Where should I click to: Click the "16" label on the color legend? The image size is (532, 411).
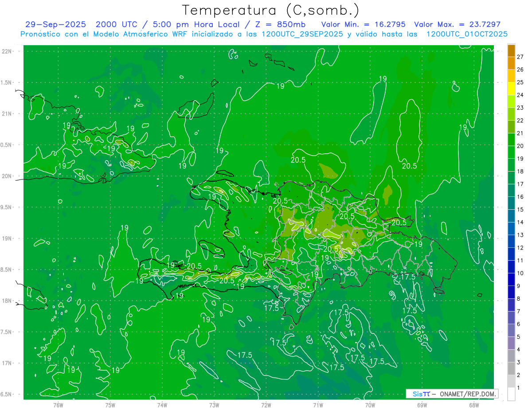click(520, 197)
